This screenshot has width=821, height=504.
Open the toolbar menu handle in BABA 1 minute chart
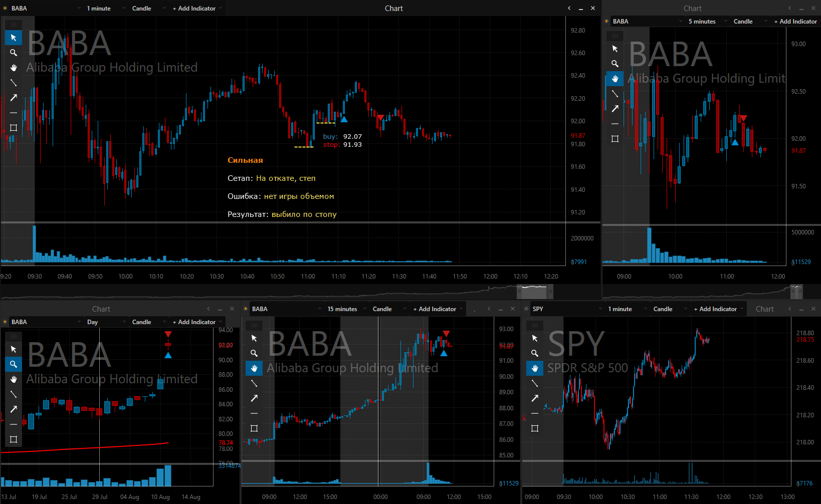pyautogui.click(x=14, y=25)
